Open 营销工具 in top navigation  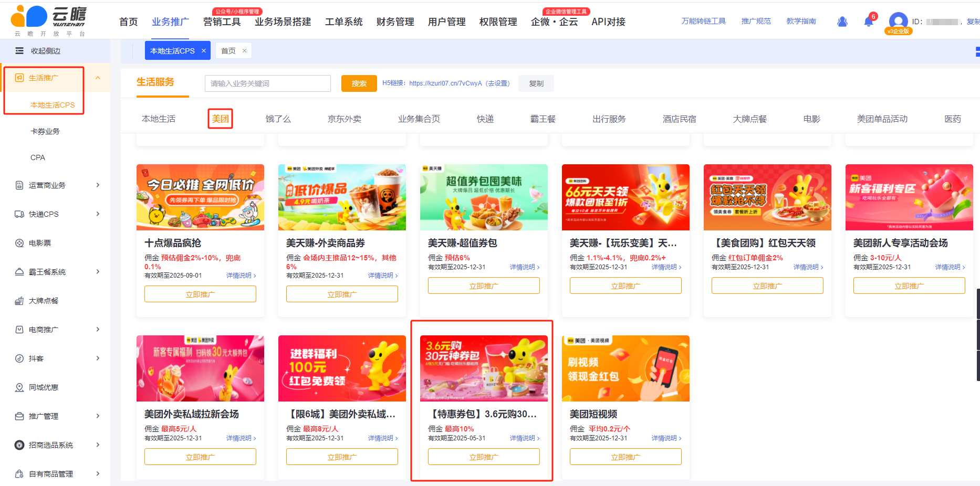coord(222,22)
